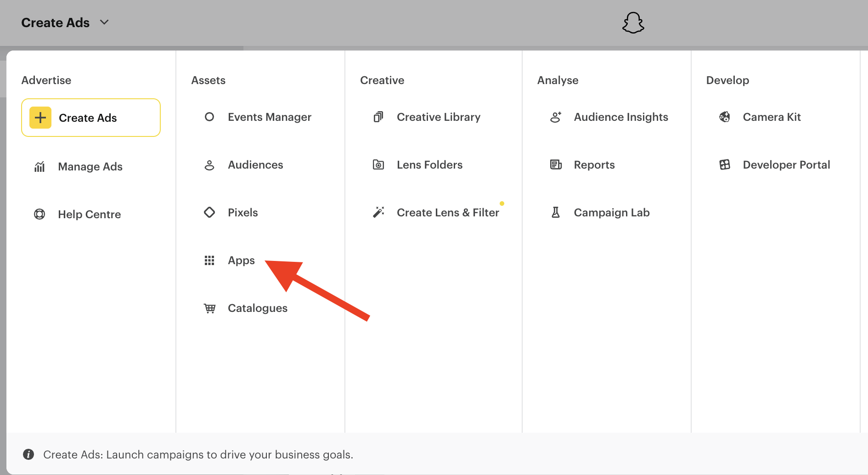Open Lens Folders

429,165
